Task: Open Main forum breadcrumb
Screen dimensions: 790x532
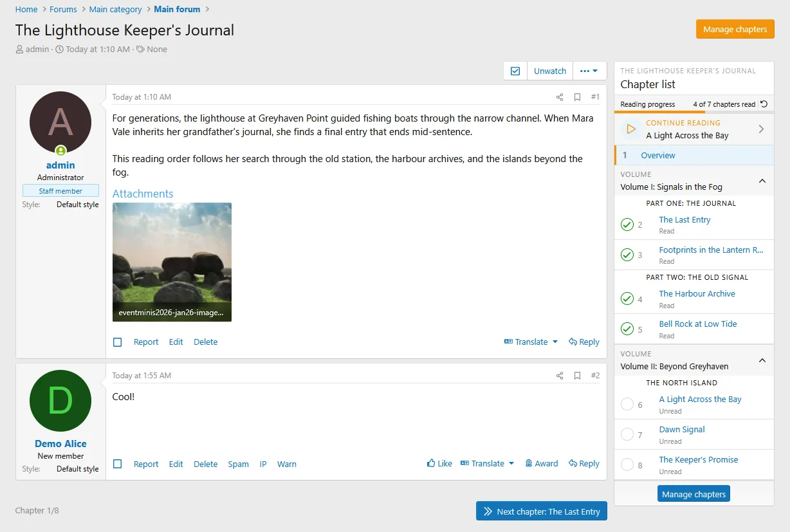Action: pyautogui.click(x=177, y=9)
